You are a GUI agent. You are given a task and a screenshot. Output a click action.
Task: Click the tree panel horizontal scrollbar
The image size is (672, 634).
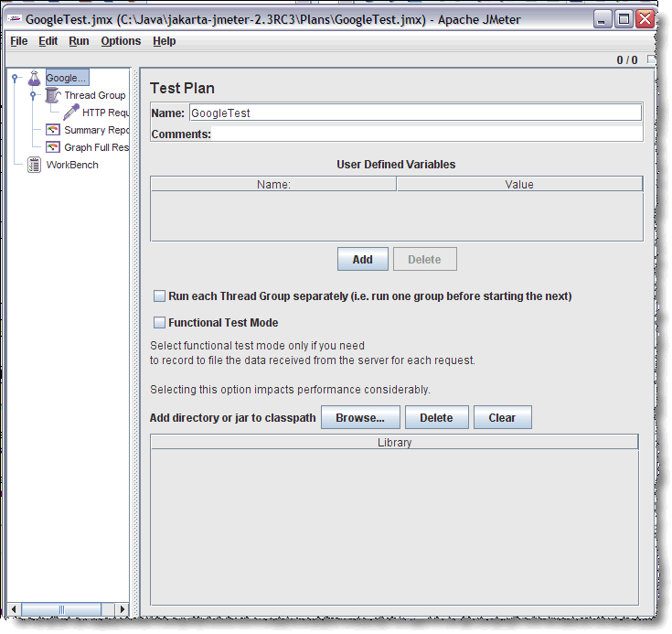click(62, 609)
